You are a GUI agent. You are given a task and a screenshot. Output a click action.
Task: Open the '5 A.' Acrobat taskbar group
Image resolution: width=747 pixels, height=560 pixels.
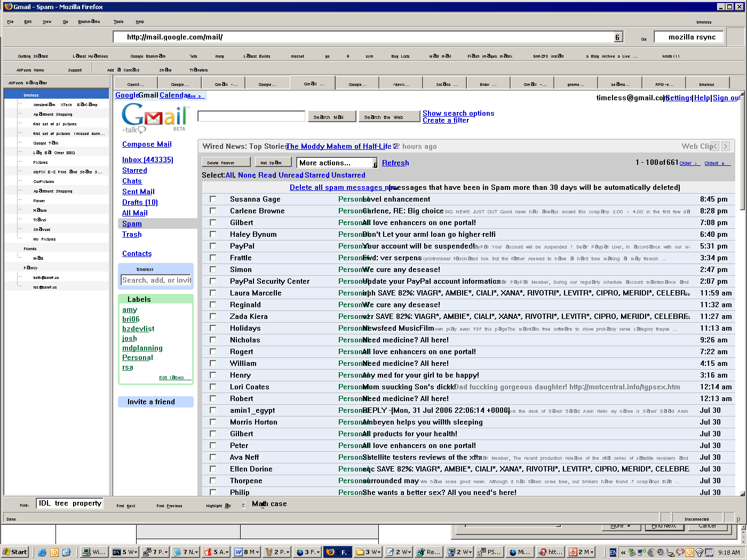(216, 552)
